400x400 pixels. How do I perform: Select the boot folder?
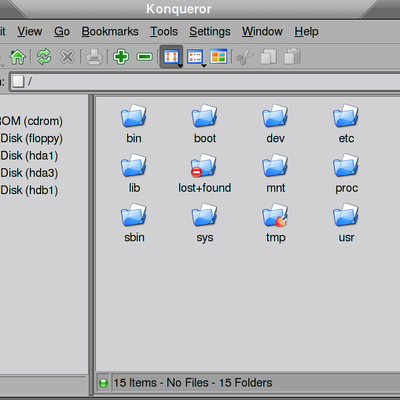[x=205, y=124]
